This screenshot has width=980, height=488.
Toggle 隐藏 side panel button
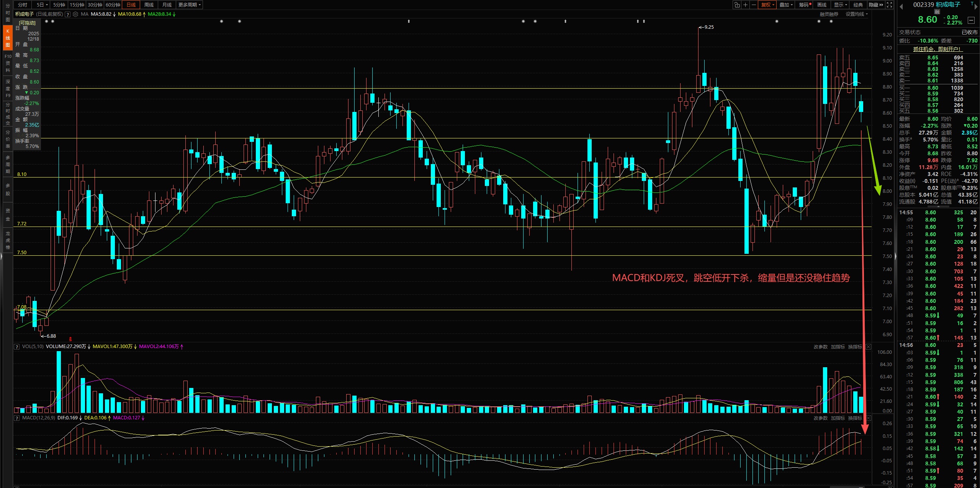[875, 5]
